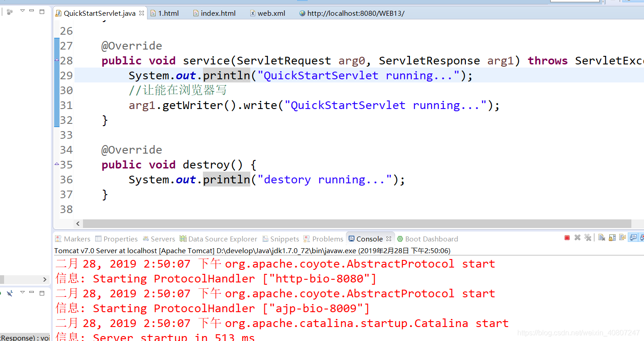Screen dimensions: 644x341
Task: Click the green Boot Dashboard power icon
Action: coord(400,239)
